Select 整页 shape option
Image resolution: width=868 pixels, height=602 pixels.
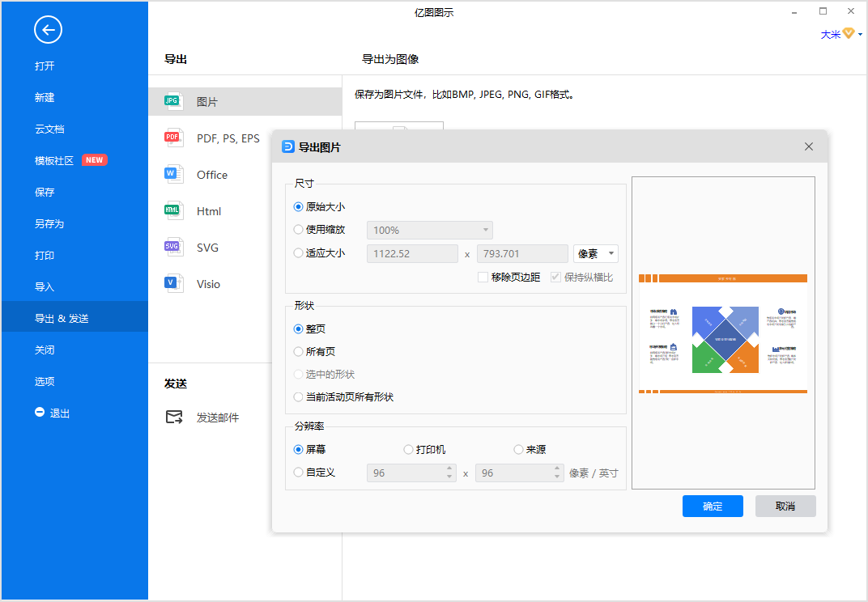[298, 329]
